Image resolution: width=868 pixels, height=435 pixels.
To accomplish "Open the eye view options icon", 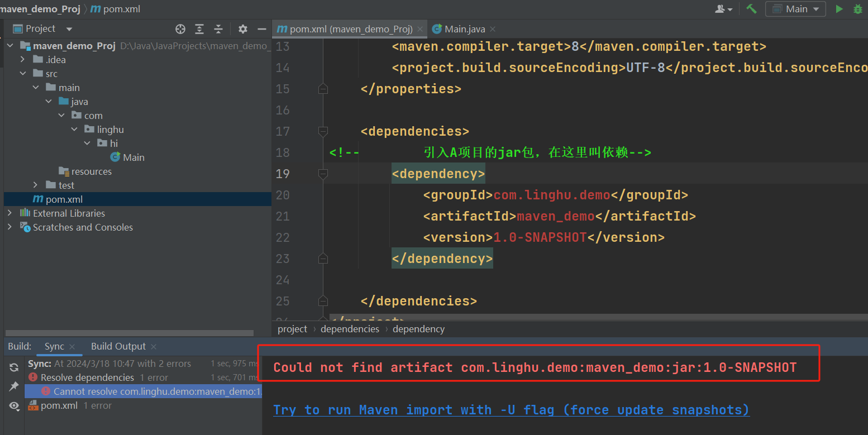I will pyautogui.click(x=13, y=406).
